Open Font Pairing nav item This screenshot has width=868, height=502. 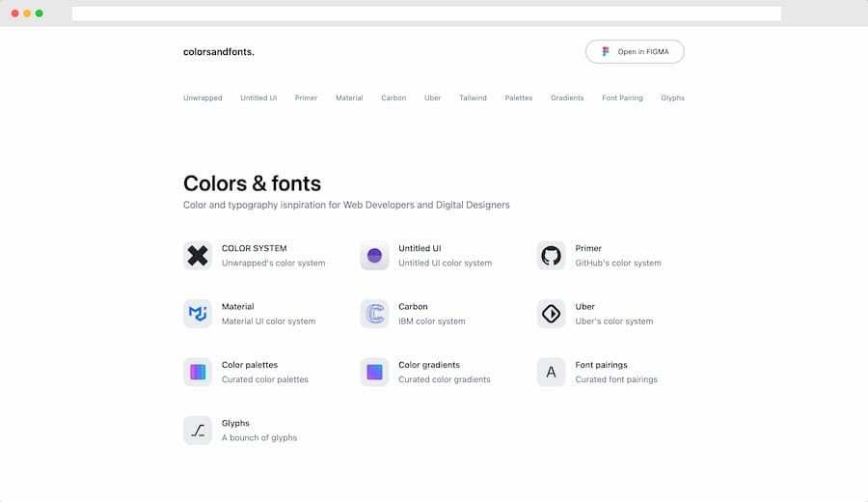click(x=622, y=98)
